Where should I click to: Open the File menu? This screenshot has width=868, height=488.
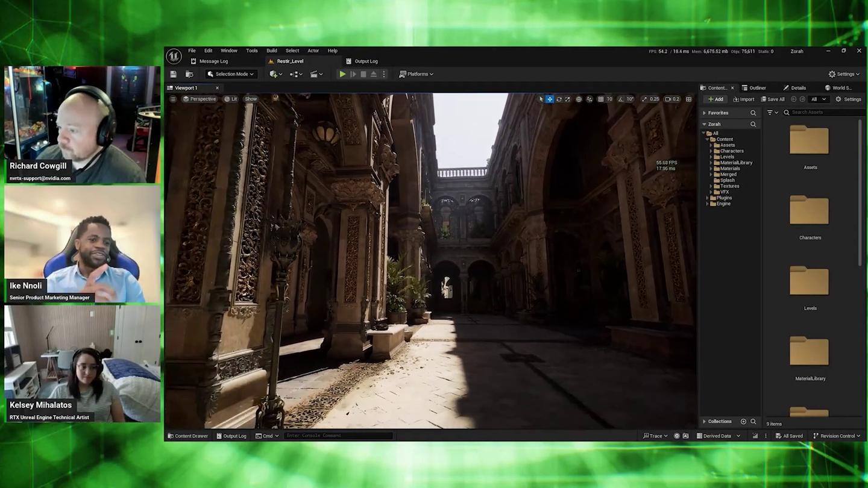pyautogui.click(x=192, y=51)
